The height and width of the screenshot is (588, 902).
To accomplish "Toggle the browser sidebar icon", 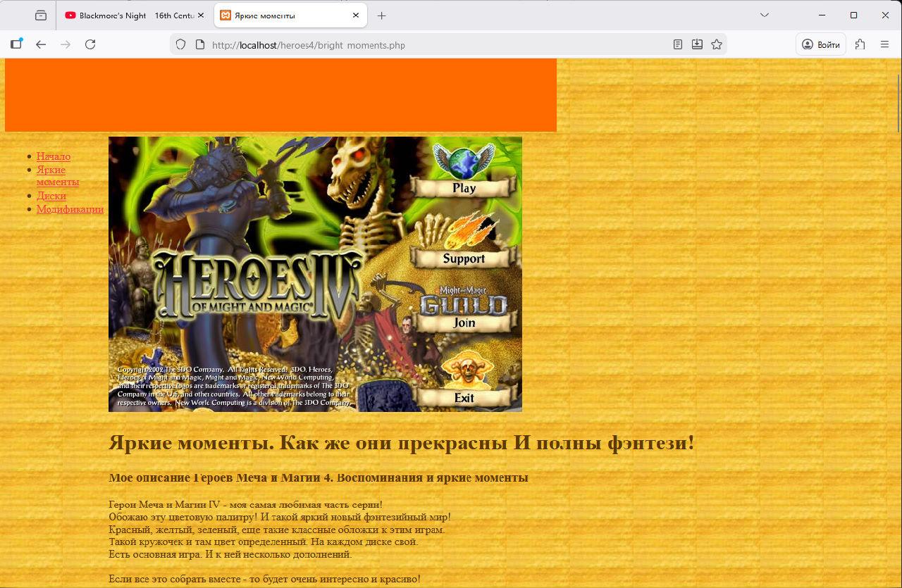I will 16,44.
